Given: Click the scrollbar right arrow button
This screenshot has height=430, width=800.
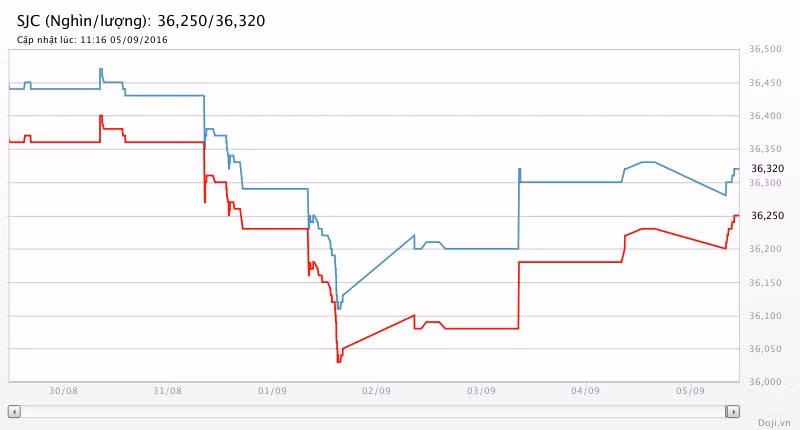Looking at the screenshot, I should (x=733, y=411).
